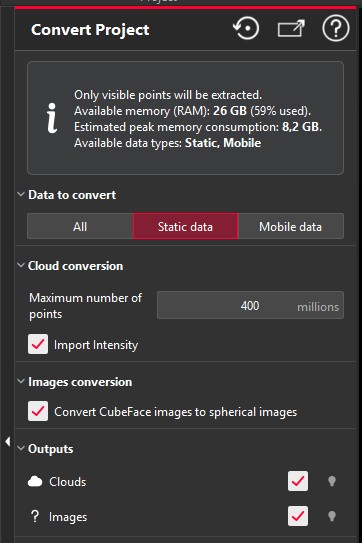Click the reset-to-defaults icon in header

point(246,28)
